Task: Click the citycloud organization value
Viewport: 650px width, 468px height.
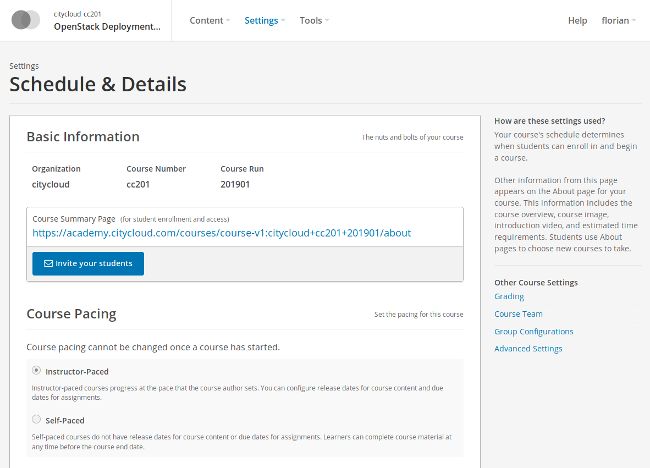Action: coord(51,184)
